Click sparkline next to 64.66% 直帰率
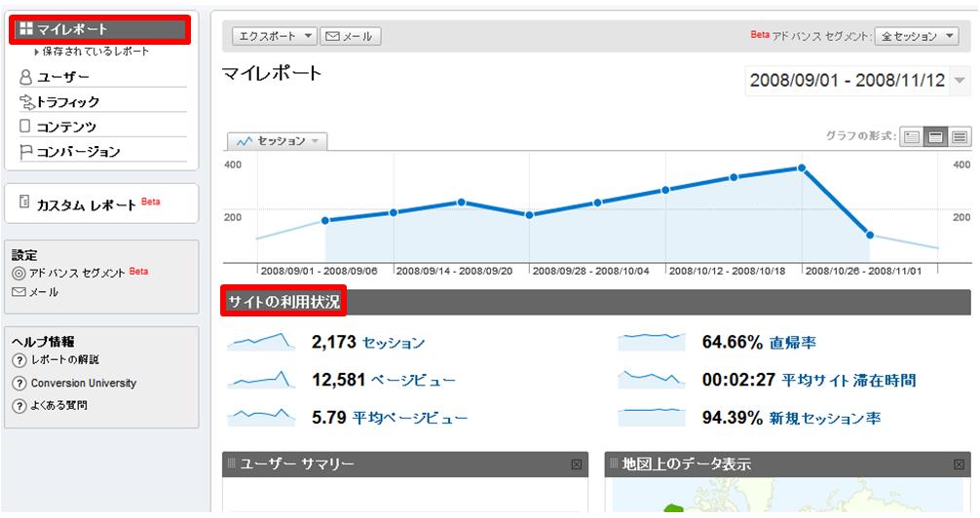The image size is (980, 518). [652, 342]
